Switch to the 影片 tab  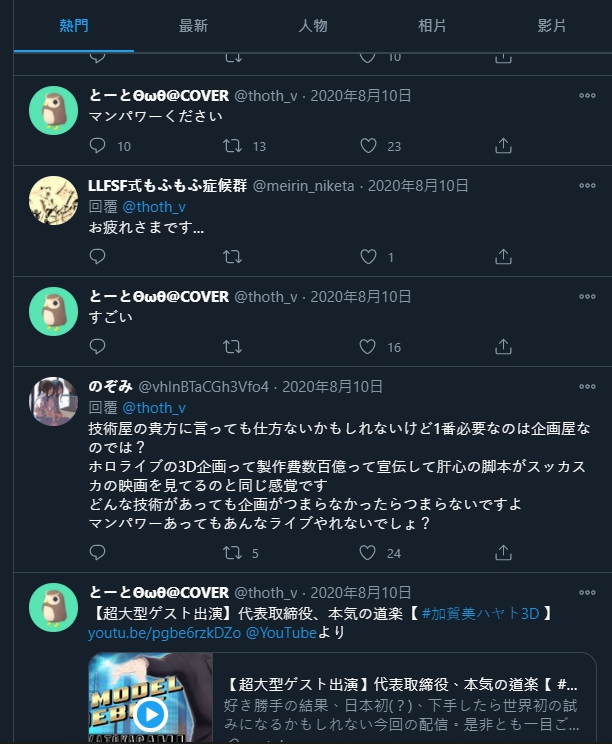click(552, 26)
